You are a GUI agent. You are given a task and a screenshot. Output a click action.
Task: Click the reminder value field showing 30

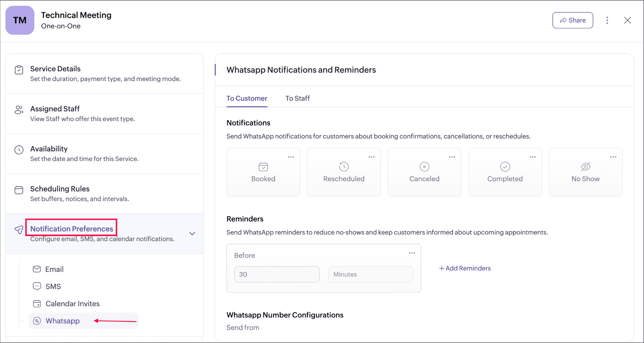[277, 274]
